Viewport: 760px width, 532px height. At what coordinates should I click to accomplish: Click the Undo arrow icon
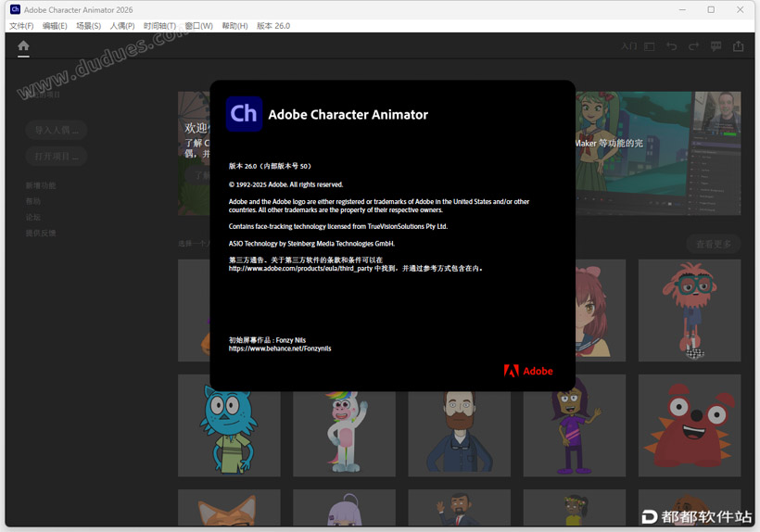pyautogui.click(x=671, y=46)
